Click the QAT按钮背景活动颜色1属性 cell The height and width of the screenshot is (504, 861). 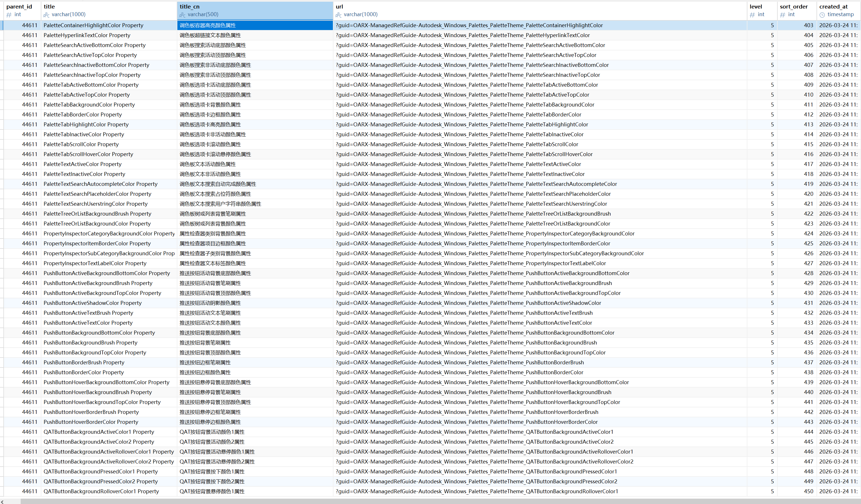pos(212,432)
